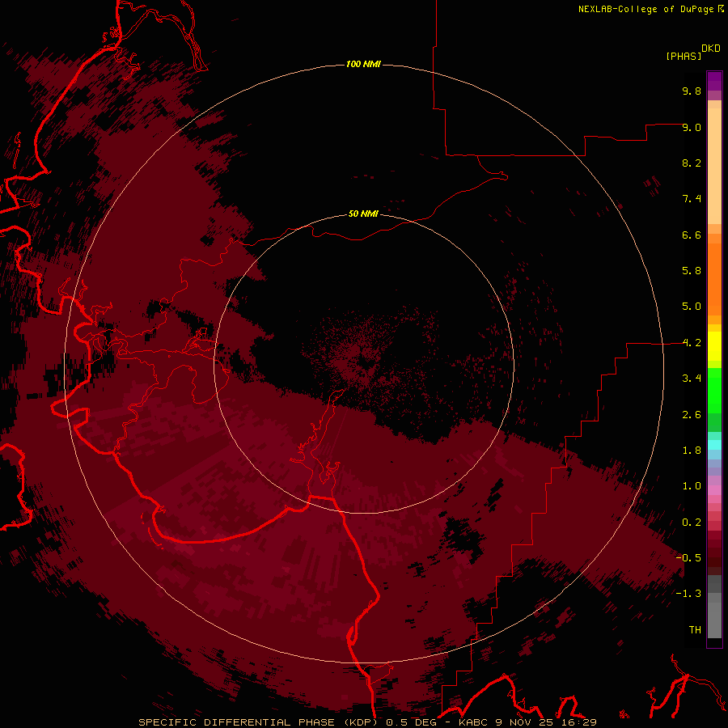728x728 pixels.
Task: Click the 5.8 value on the color scale
Action: pos(692,271)
